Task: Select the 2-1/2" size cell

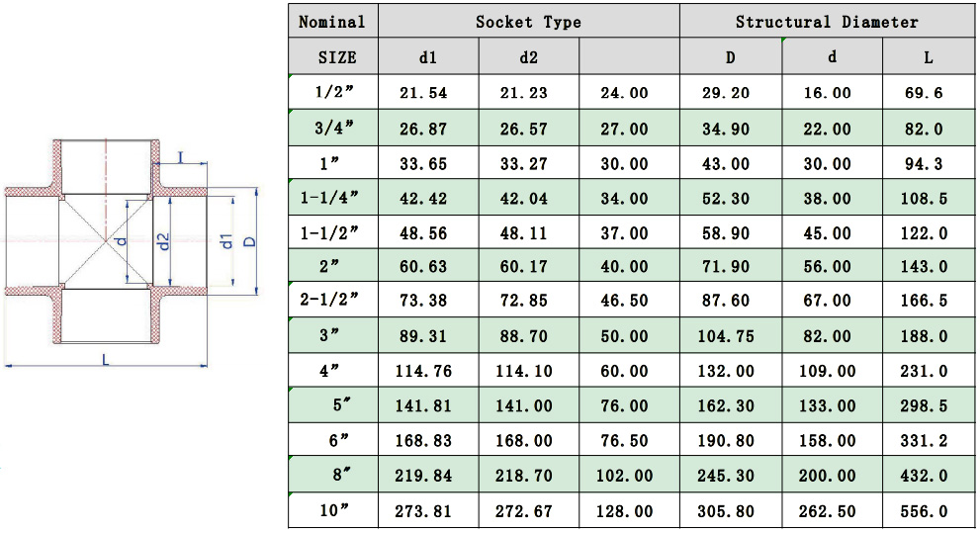Action: point(334,302)
